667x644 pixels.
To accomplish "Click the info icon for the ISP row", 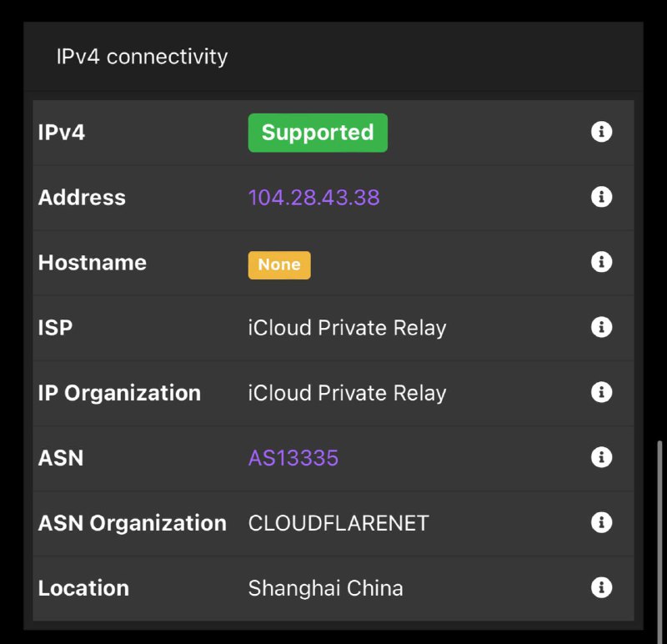I will [601, 327].
